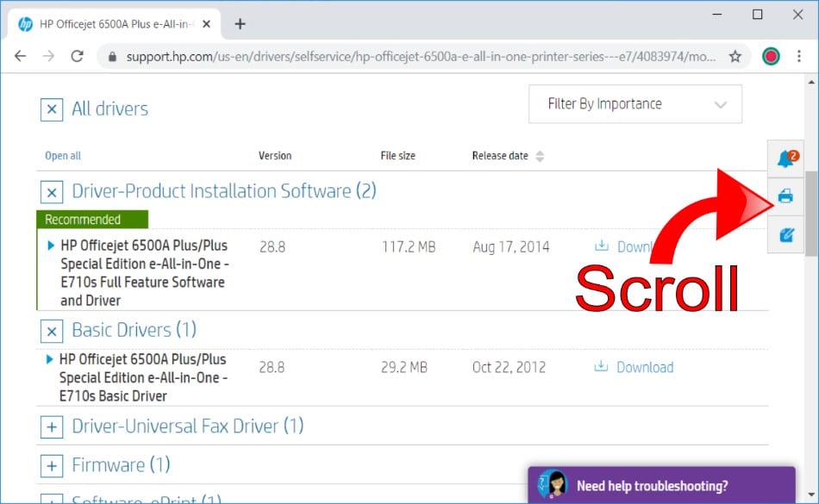819x504 pixels.
Task: Expand Driver-Universal Fax Driver section
Action: [52, 426]
